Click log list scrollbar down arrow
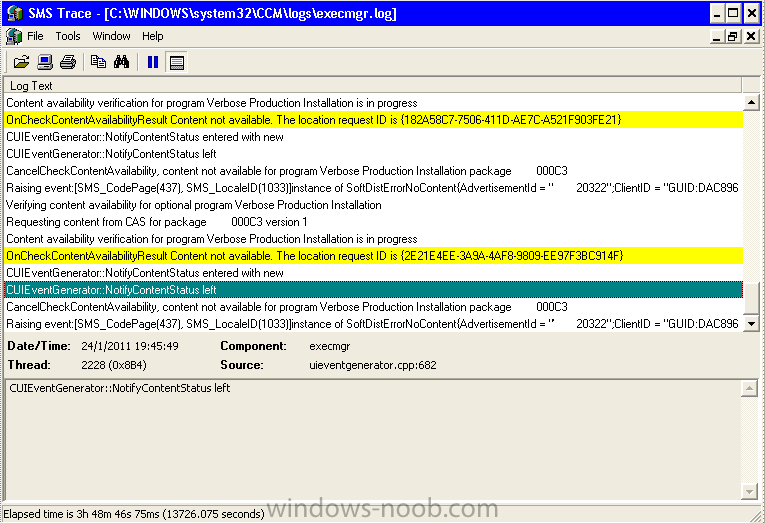The height and width of the screenshot is (523, 765). [751, 323]
